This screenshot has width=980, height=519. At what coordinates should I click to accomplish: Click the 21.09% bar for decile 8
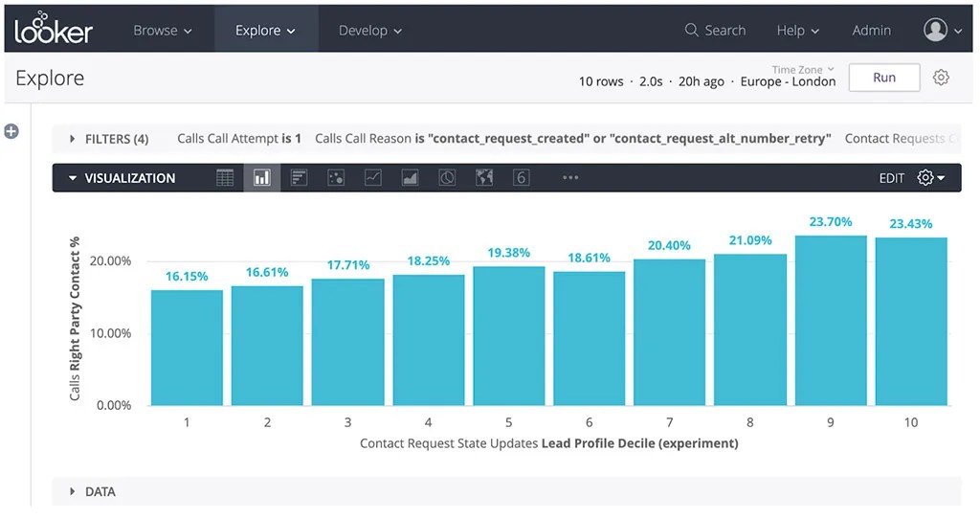750,330
